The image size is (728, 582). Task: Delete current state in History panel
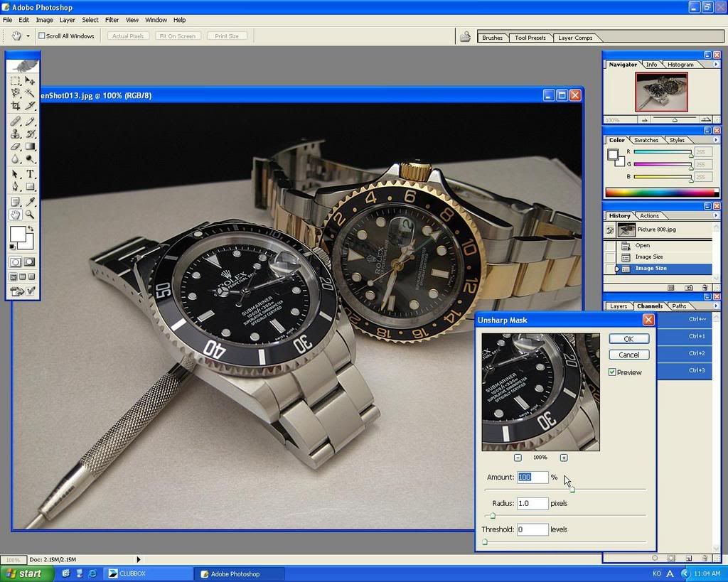[705, 288]
